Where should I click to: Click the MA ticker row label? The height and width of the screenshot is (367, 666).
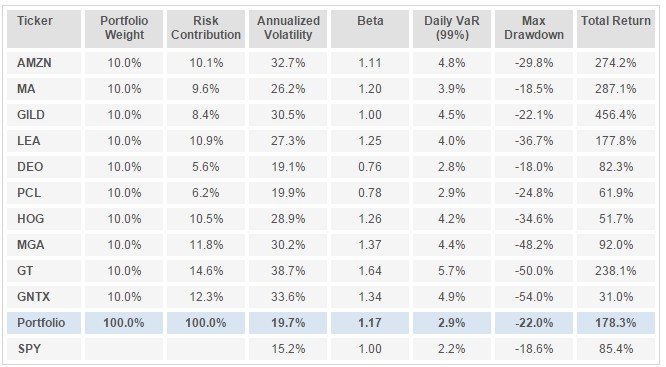(44, 89)
